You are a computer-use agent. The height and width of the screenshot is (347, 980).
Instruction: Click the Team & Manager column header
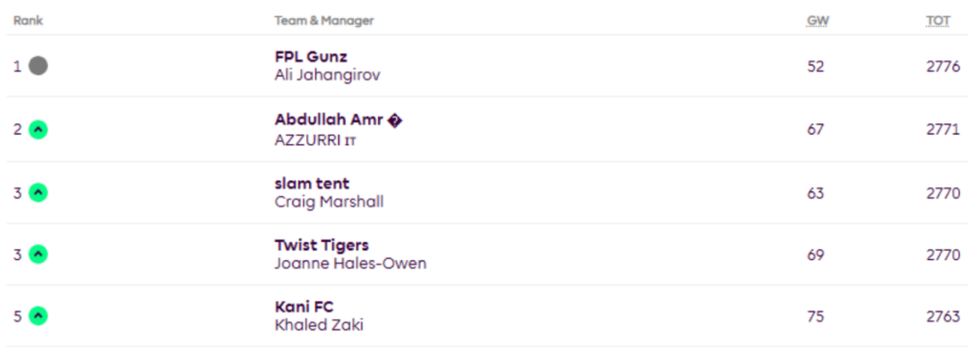tap(323, 21)
